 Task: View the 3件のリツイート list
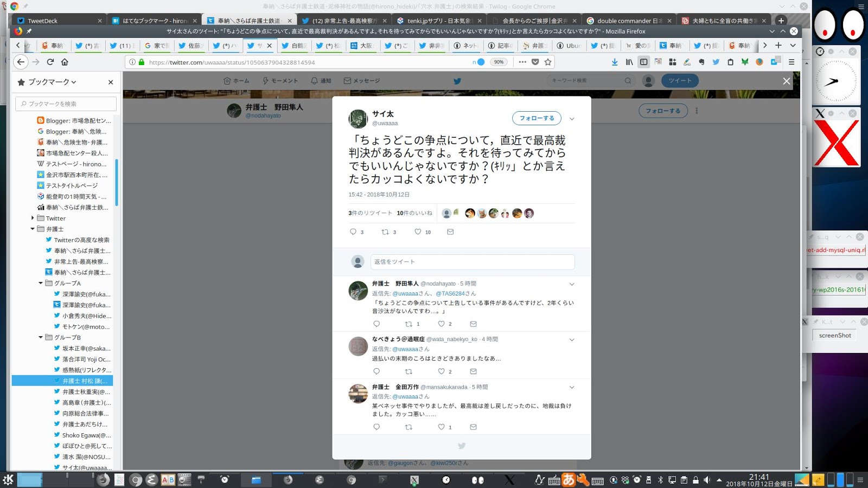coord(370,213)
